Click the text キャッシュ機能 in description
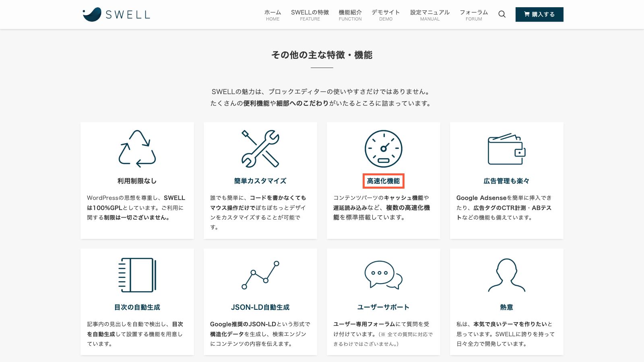 (404, 198)
